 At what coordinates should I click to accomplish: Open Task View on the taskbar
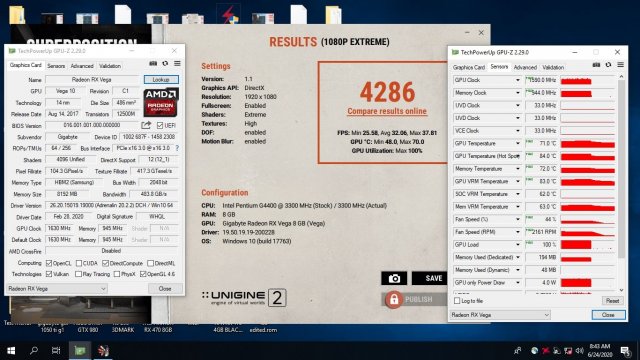click(x=56, y=351)
